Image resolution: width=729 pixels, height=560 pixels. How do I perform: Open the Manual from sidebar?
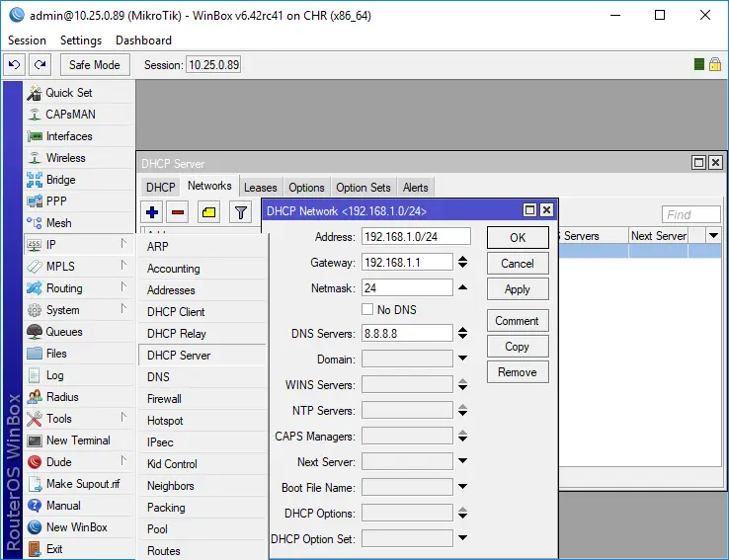[x=79, y=506]
